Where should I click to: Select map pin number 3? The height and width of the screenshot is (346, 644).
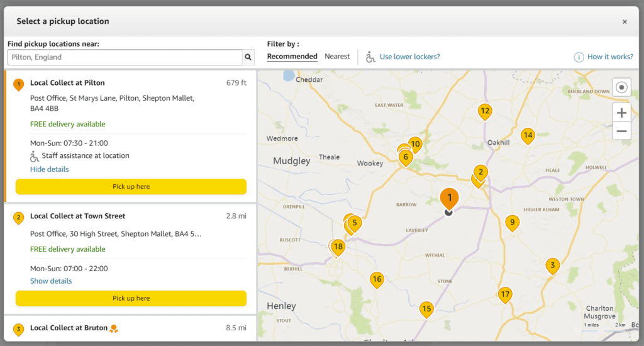pos(552,266)
